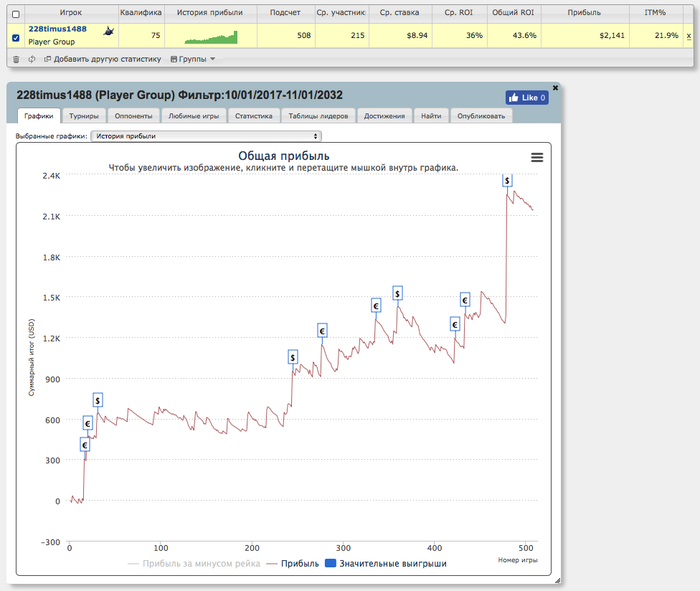700x591 pixels.
Task: Toggle the select-all checkbox in the table header
Action: [x=14, y=14]
